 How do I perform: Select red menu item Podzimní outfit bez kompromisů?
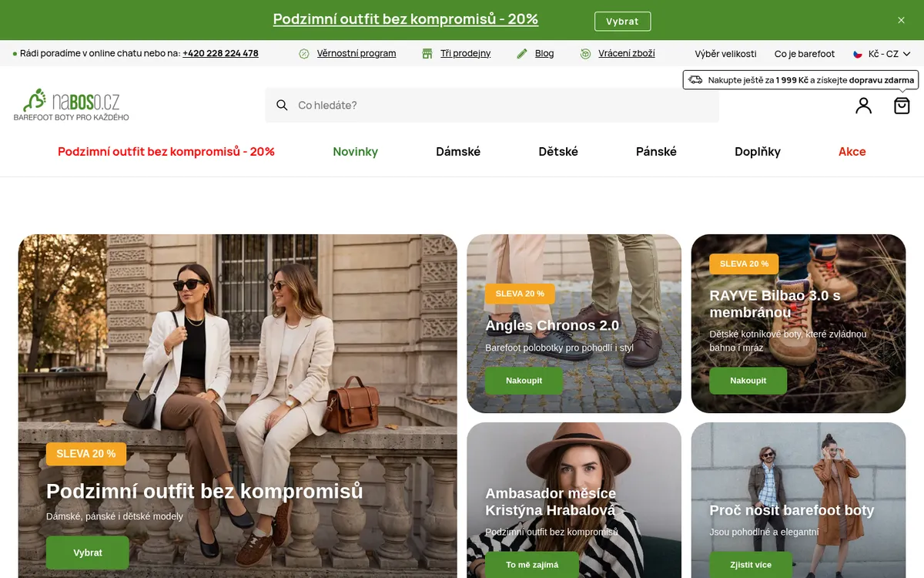(x=166, y=152)
